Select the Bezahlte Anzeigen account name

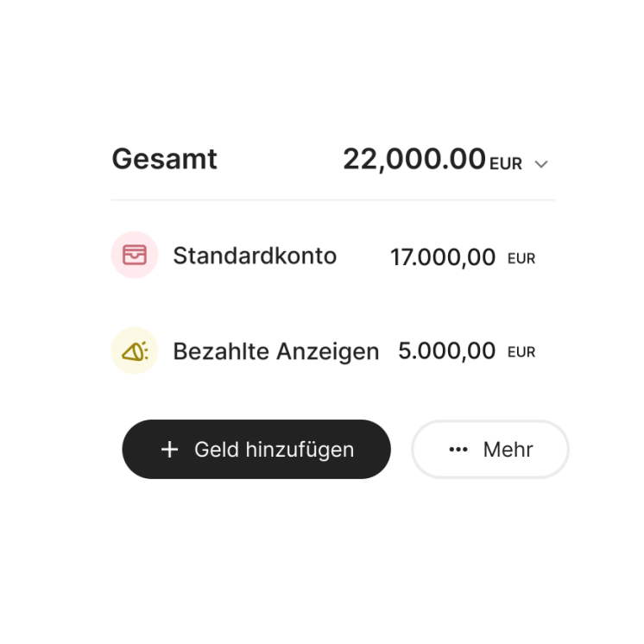275,351
